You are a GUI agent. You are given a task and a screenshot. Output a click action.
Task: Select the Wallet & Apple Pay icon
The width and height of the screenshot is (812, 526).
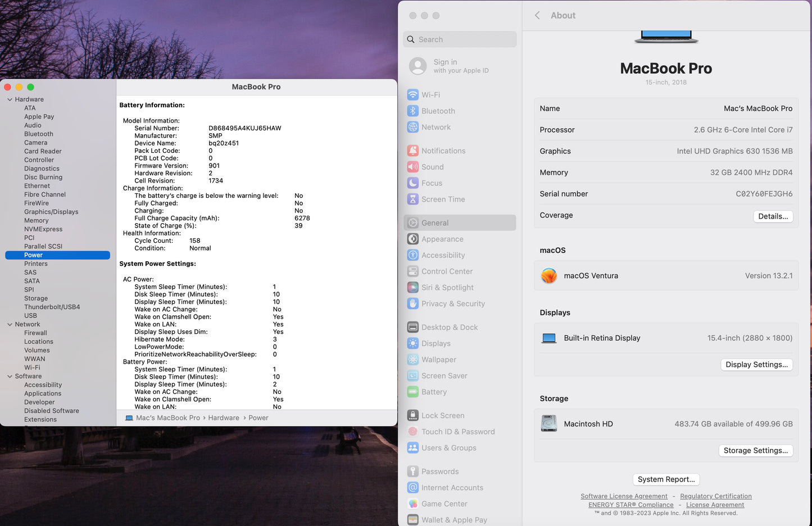(414, 520)
